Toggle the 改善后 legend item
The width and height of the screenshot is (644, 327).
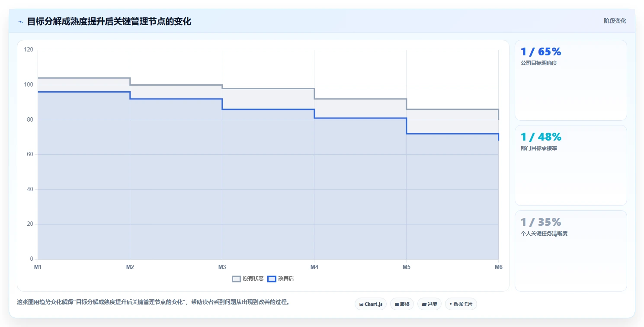point(281,279)
